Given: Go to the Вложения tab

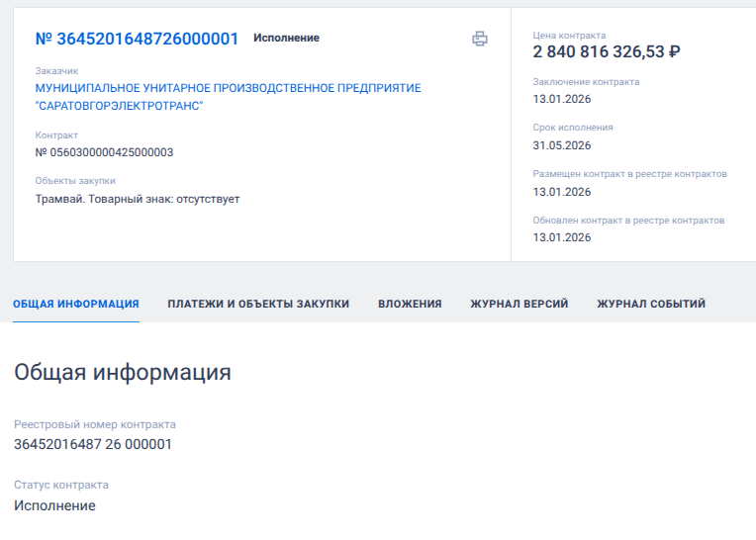Looking at the screenshot, I should 410,304.
